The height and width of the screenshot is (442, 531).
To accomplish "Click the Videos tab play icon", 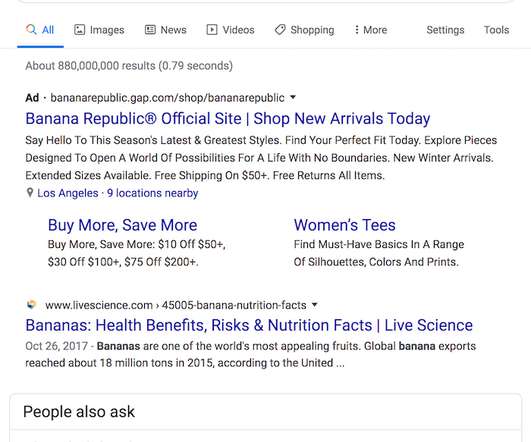I will tap(212, 30).
